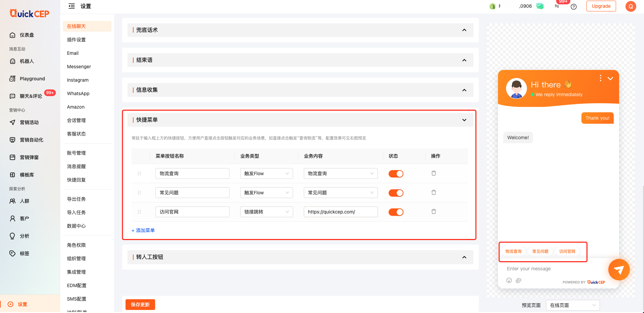Image resolution: width=644 pixels, height=313 pixels.
Task: Open the 链接跳转 business type dropdown
Action: 266,212
